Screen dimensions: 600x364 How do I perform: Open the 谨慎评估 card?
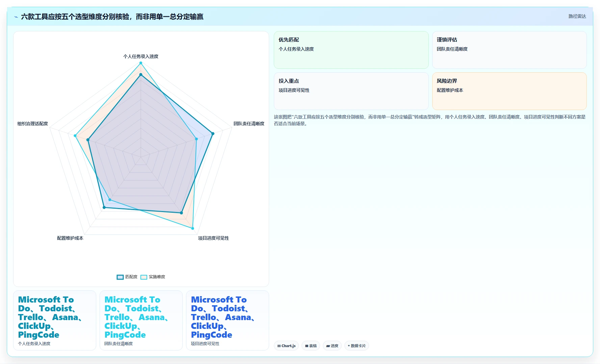click(x=510, y=50)
